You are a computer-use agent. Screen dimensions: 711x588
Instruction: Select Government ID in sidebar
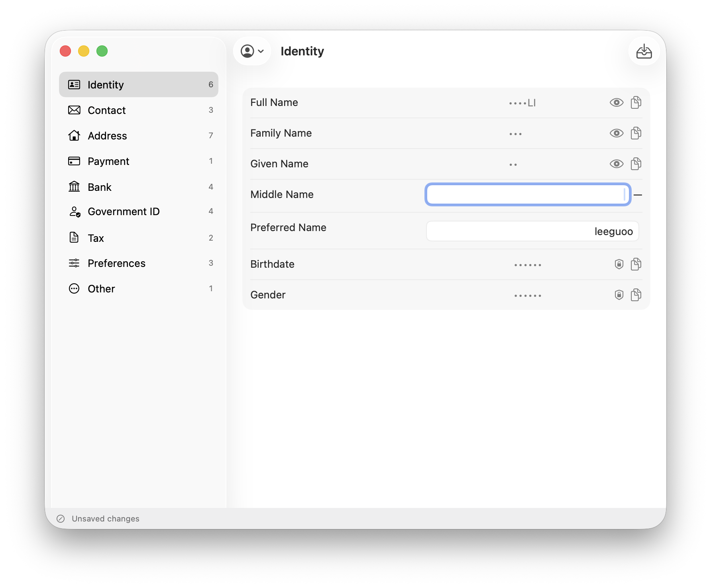pyautogui.click(x=139, y=212)
